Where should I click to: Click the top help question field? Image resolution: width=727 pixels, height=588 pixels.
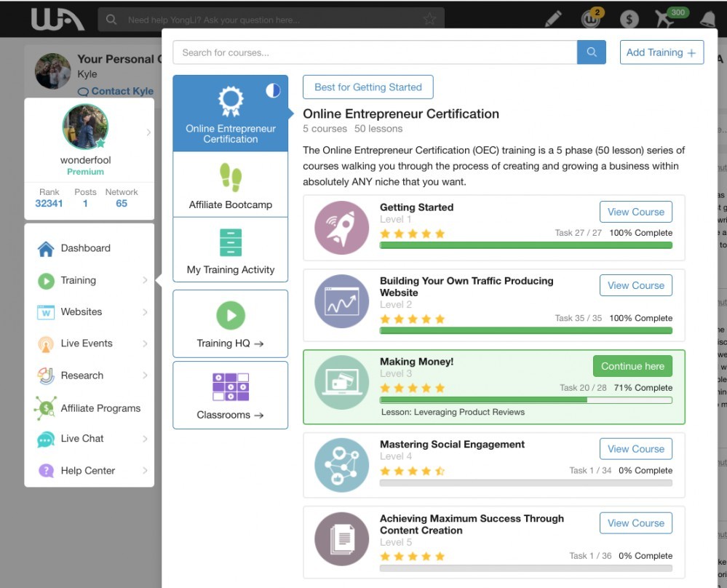tap(271, 20)
